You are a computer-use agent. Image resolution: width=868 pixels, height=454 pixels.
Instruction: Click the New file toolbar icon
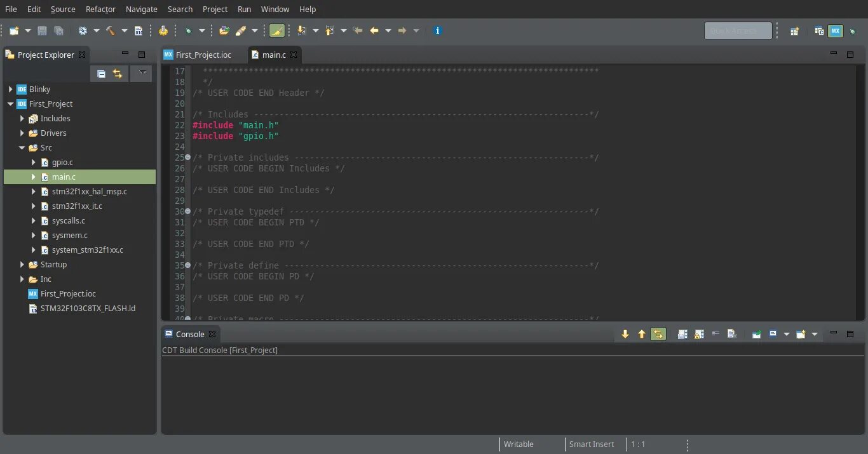pos(14,30)
